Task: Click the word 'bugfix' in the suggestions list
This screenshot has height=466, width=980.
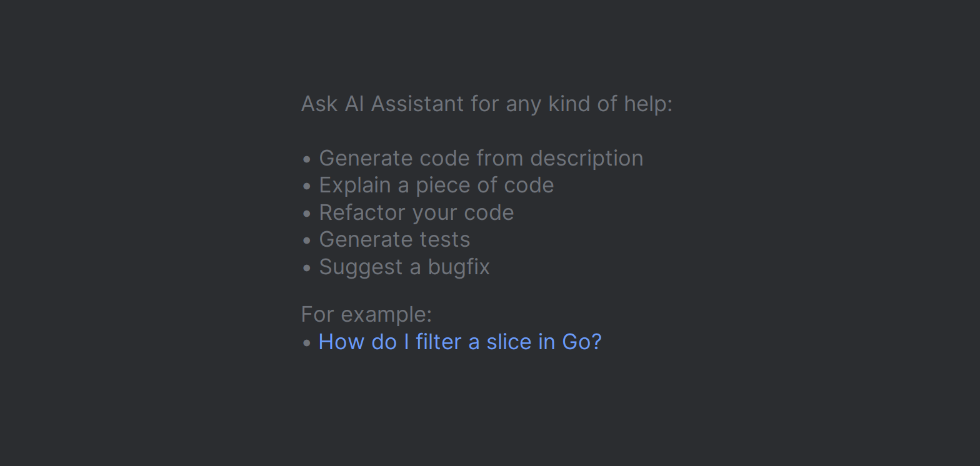Action: pos(459,268)
